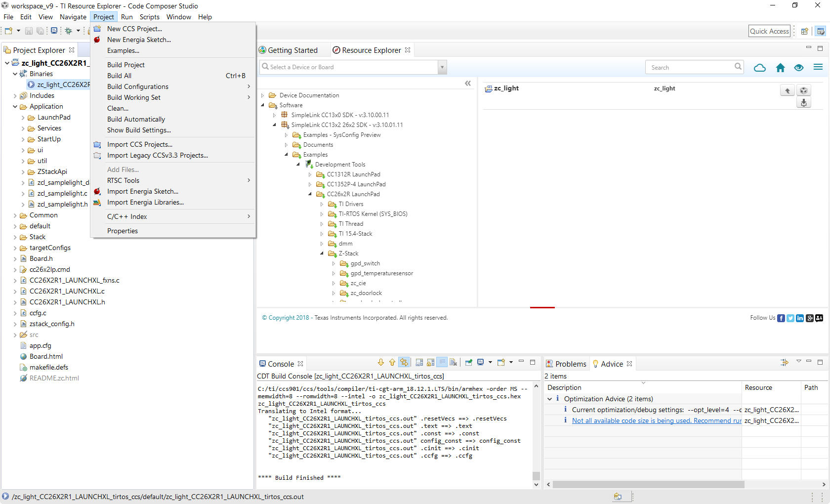Click the Facebook follow icon

pos(781,318)
